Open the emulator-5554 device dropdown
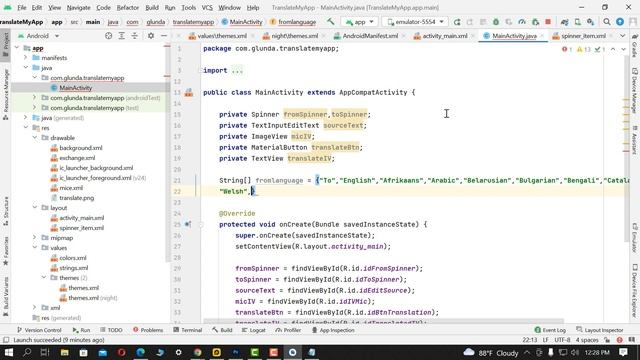This screenshot has height=360, width=640. pyautogui.click(x=415, y=22)
